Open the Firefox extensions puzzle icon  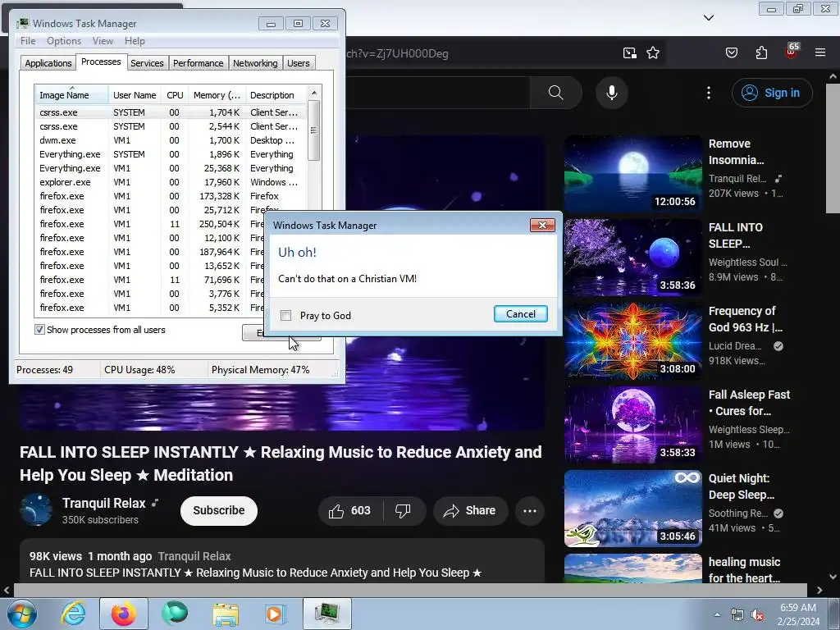pyautogui.click(x=761, y=52)
